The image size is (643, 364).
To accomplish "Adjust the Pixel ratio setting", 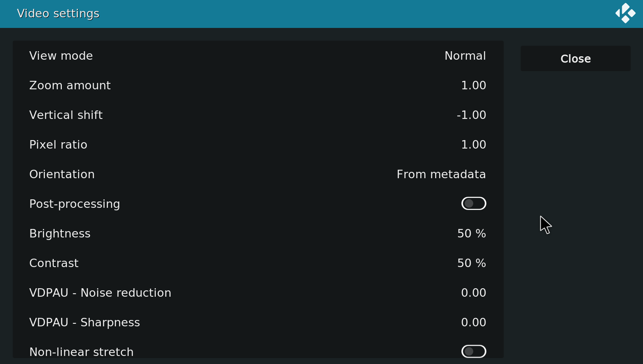I will 258,145.
